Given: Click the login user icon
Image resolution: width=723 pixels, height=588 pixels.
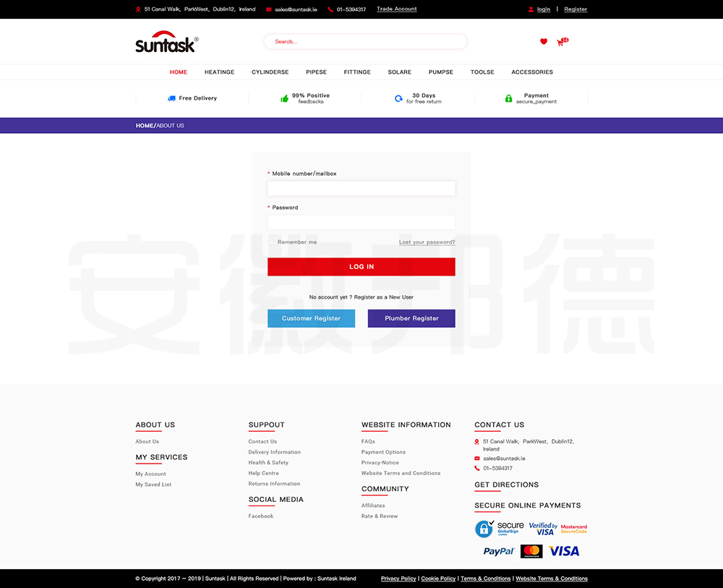Looking at the screenshot, I should tap(531, 9).
